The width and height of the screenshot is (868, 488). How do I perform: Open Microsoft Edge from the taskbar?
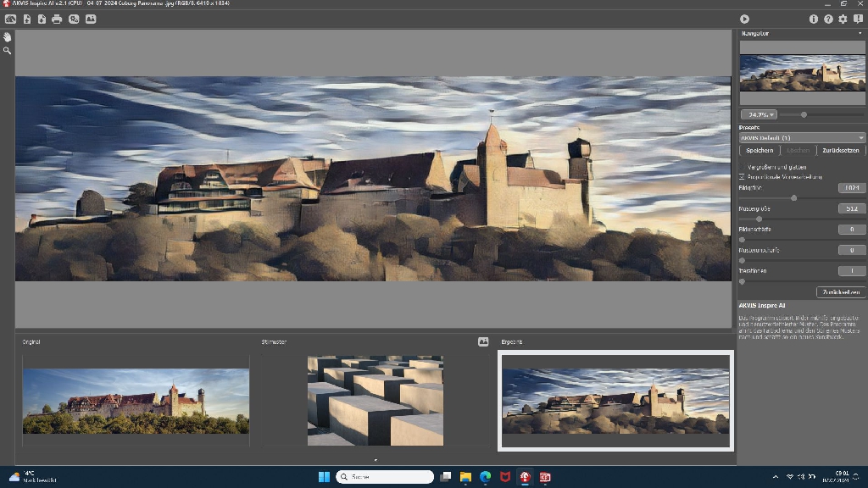(486, 477)
